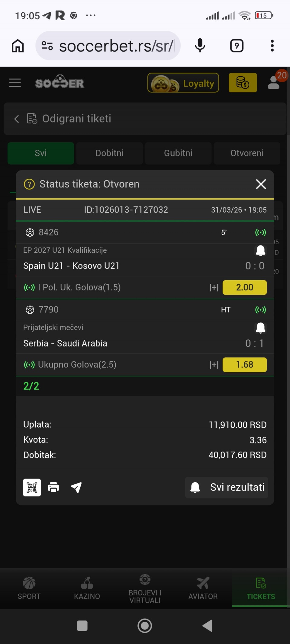Viewport: 290px width, 644px height.
Task: Open the Loyalty program button
Action: [x=183, y=83]
